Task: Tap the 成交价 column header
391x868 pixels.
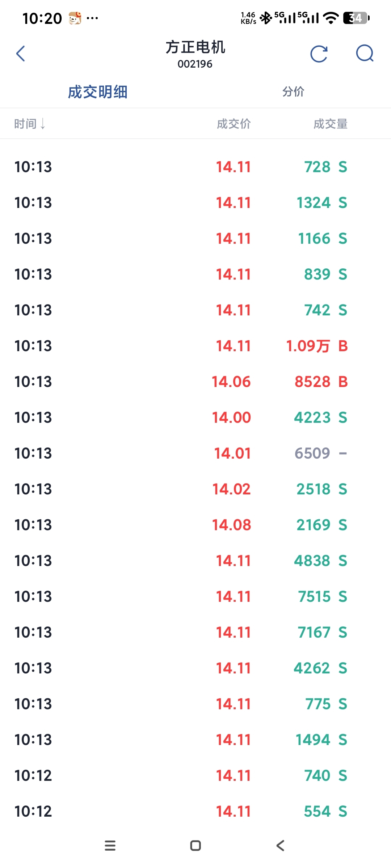Action: [234, 124]
